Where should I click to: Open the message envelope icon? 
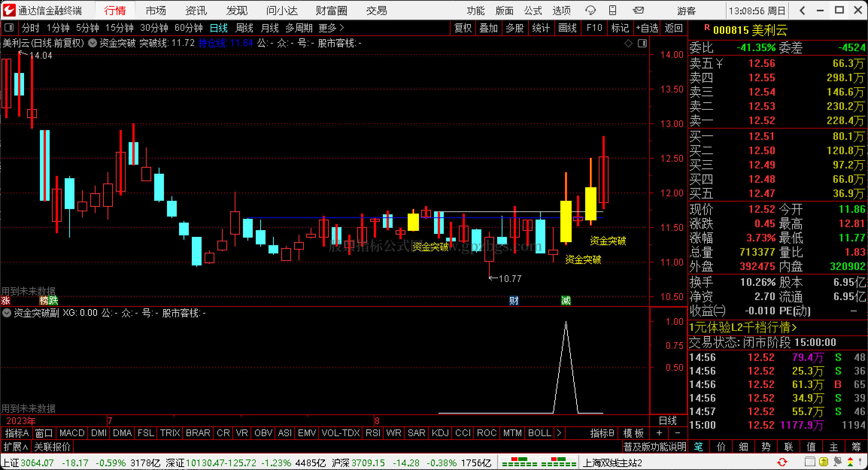click(x=638, y=11)
